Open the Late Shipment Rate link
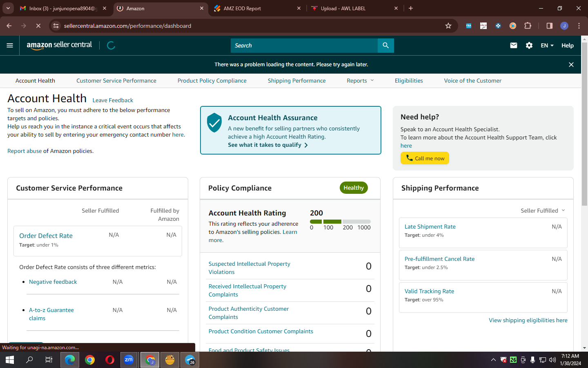This screenshot has height=368, width=588. (x=430, y=227)
